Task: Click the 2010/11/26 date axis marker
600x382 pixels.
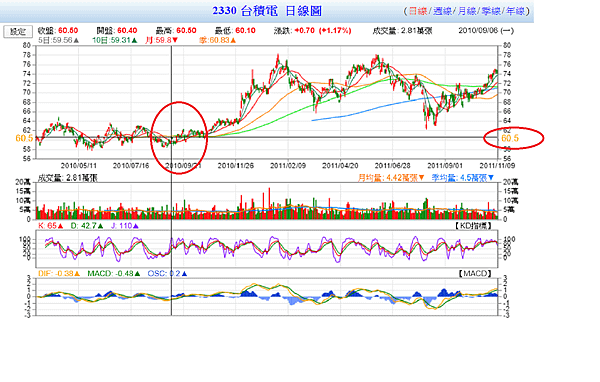Action: (x=236, y=165)
